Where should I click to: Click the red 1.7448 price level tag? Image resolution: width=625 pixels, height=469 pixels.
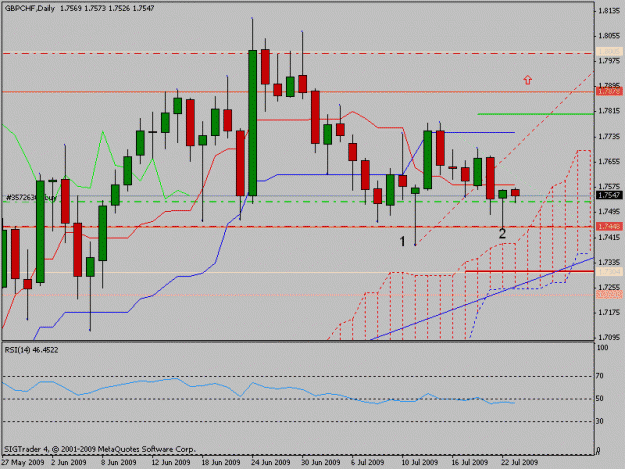point(609,226)
